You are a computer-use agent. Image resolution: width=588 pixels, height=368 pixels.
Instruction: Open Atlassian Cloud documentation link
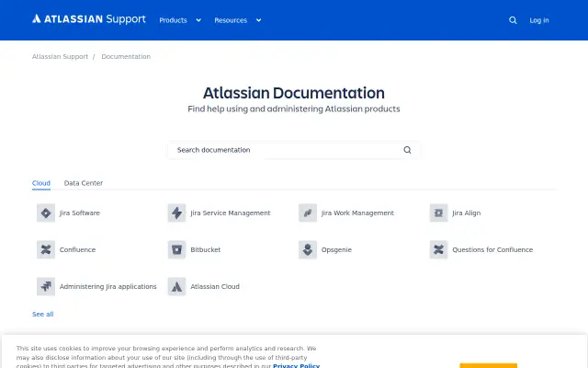(x=215, y=286)
